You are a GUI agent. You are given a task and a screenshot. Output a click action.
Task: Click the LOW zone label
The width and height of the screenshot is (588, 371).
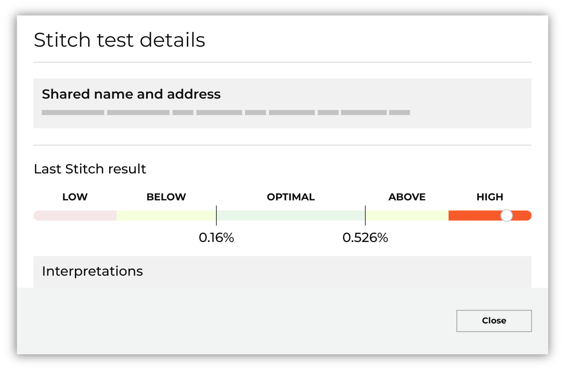75,196
